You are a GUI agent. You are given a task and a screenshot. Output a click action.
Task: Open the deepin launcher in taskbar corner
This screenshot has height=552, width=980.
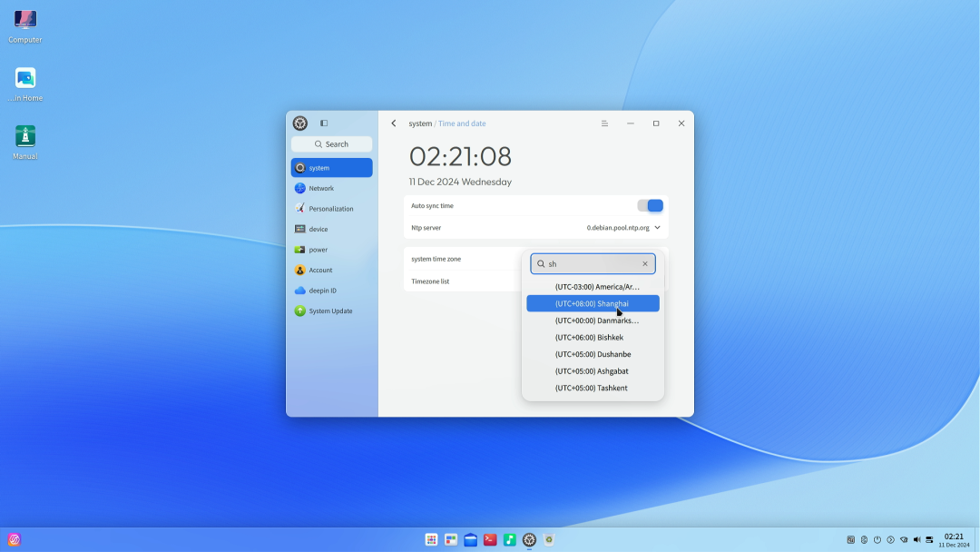pos(14,539)
